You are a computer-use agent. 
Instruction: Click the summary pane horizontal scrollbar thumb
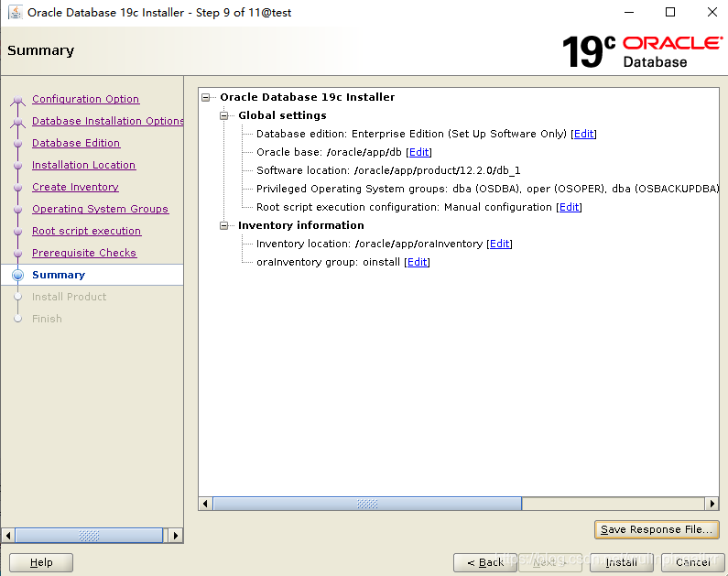pos(367,504)
